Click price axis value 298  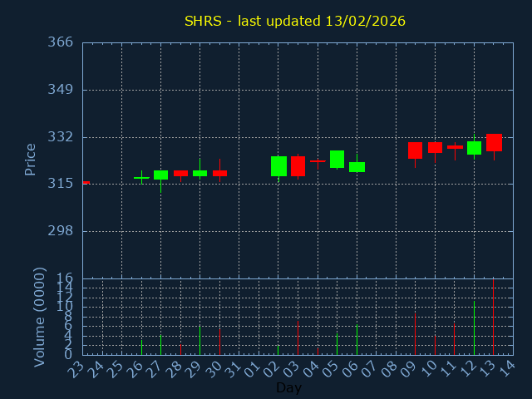61,231
